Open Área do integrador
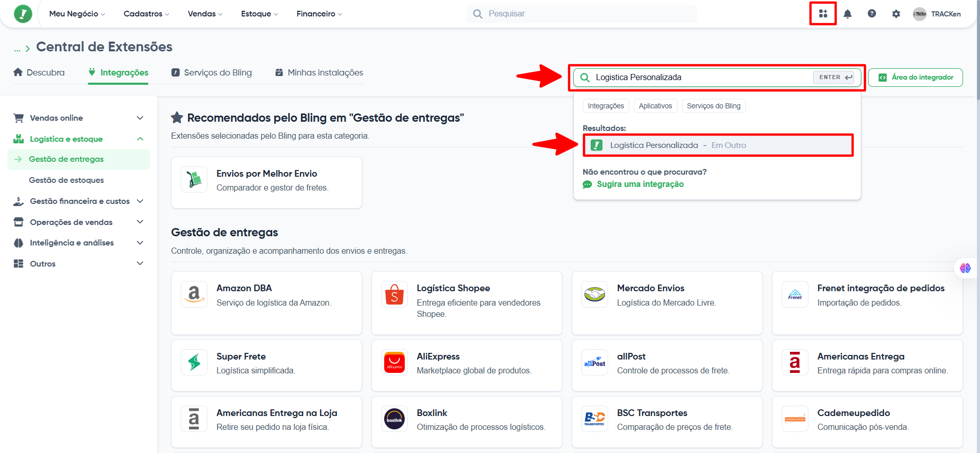The height and width of the screenshot is (453, 980). (915, 78)
